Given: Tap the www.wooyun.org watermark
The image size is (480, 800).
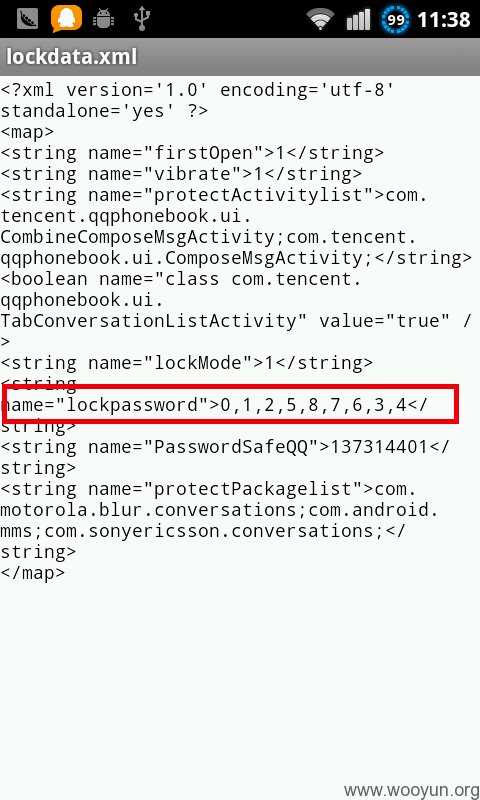Looking at the screenshot, I should click(411, 790).
